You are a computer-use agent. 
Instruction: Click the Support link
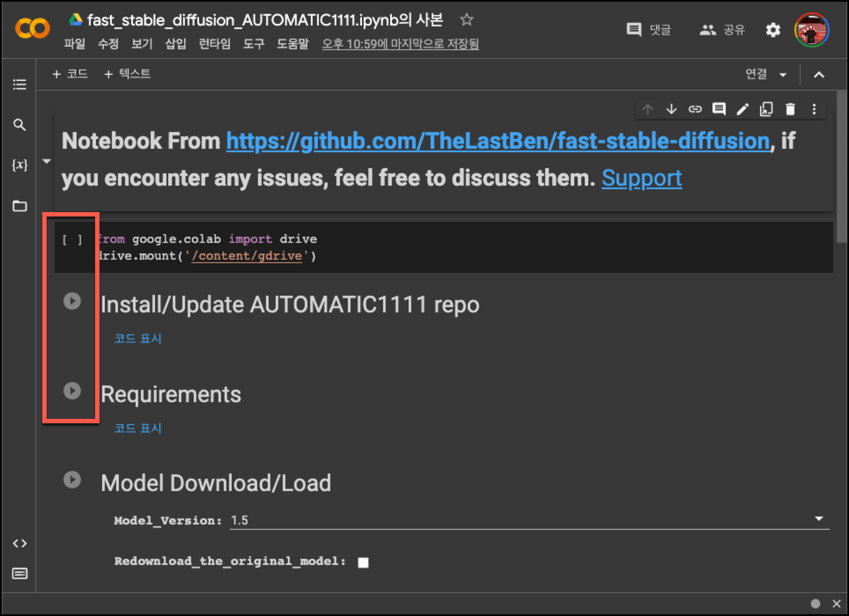(642, 178)
